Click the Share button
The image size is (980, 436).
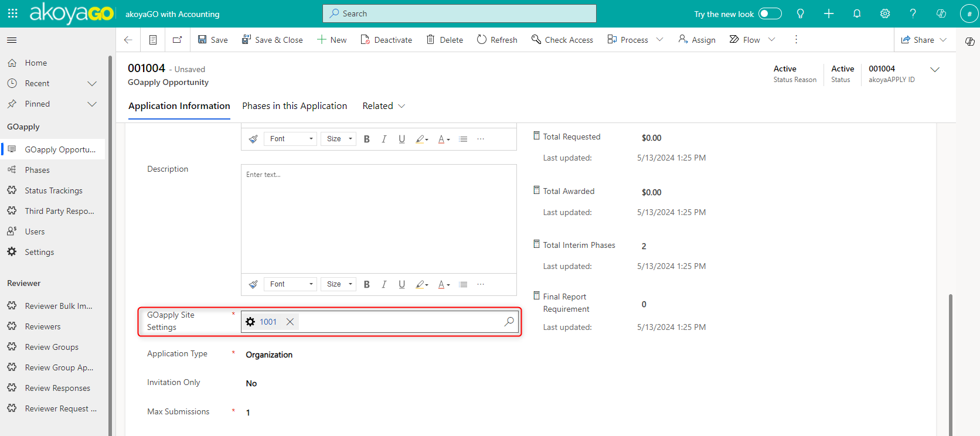(918, 40)
